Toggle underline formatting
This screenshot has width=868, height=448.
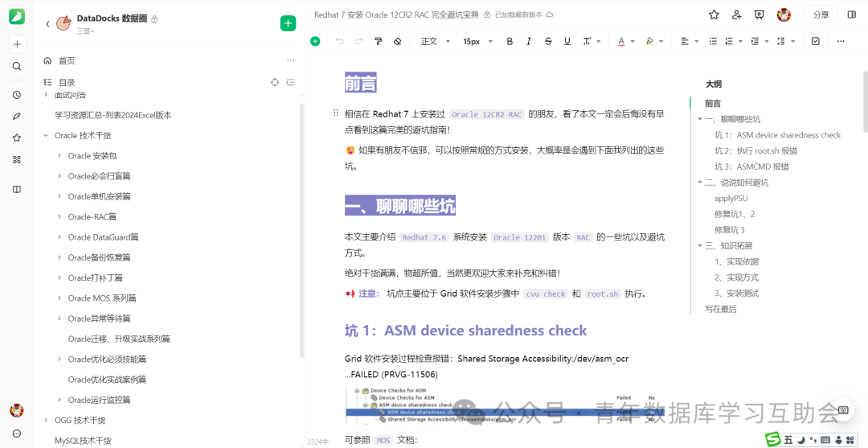tap(567, 41)
